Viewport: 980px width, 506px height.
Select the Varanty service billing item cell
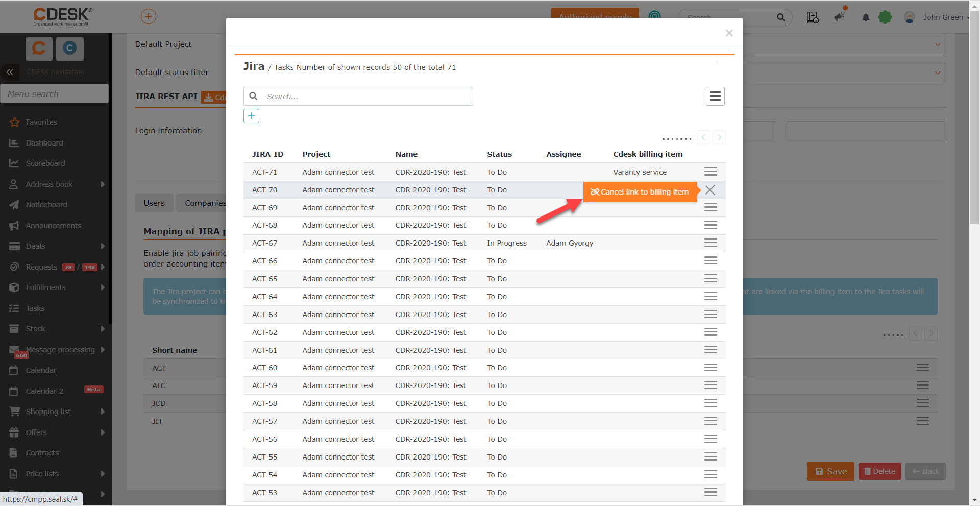pyautogui.click(x=640, y=172)
